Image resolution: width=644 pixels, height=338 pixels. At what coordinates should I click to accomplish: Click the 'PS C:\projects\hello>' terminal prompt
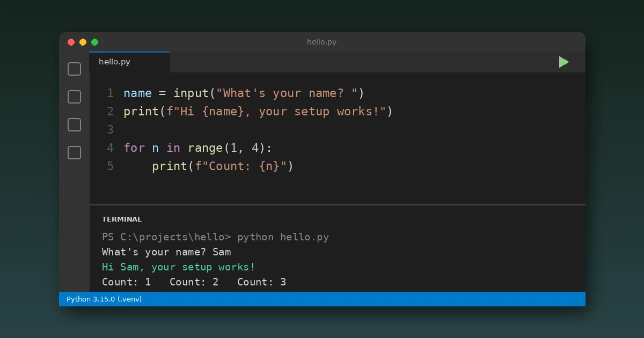click(x=166, y=237)
